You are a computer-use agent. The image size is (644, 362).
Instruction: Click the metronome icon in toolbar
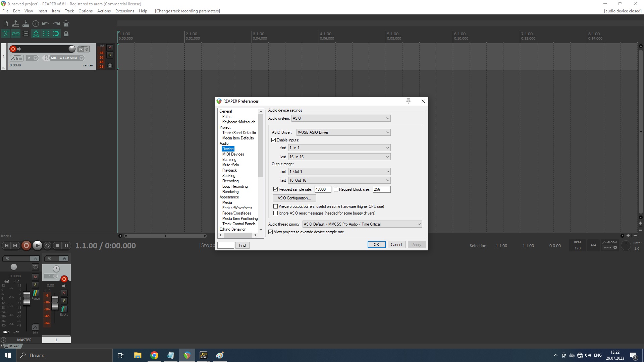click(x=66, y=24)
